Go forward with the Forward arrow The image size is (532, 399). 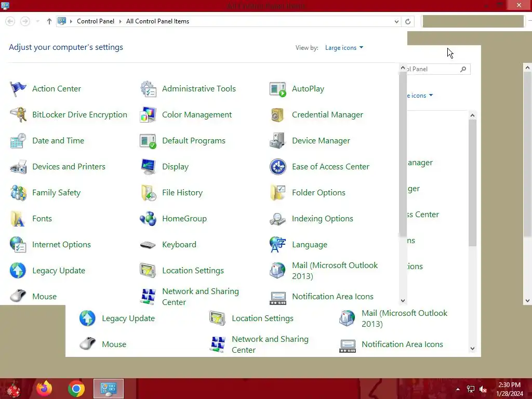coord(25,21)
